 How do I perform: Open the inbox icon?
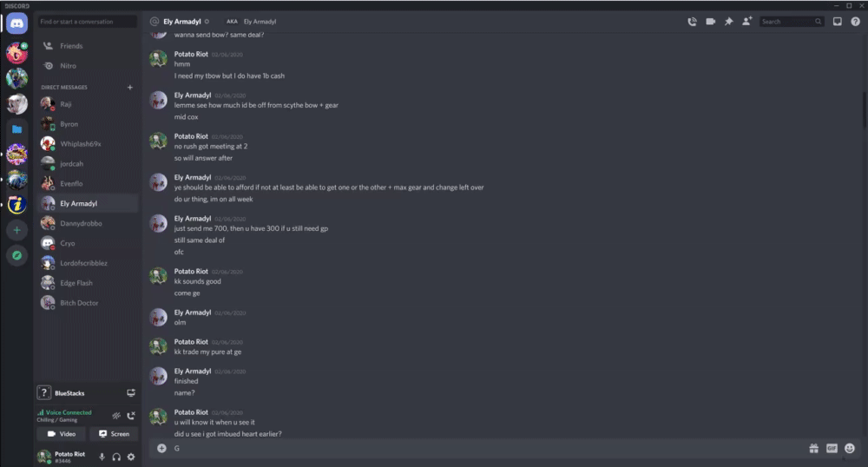click(837, 22)
